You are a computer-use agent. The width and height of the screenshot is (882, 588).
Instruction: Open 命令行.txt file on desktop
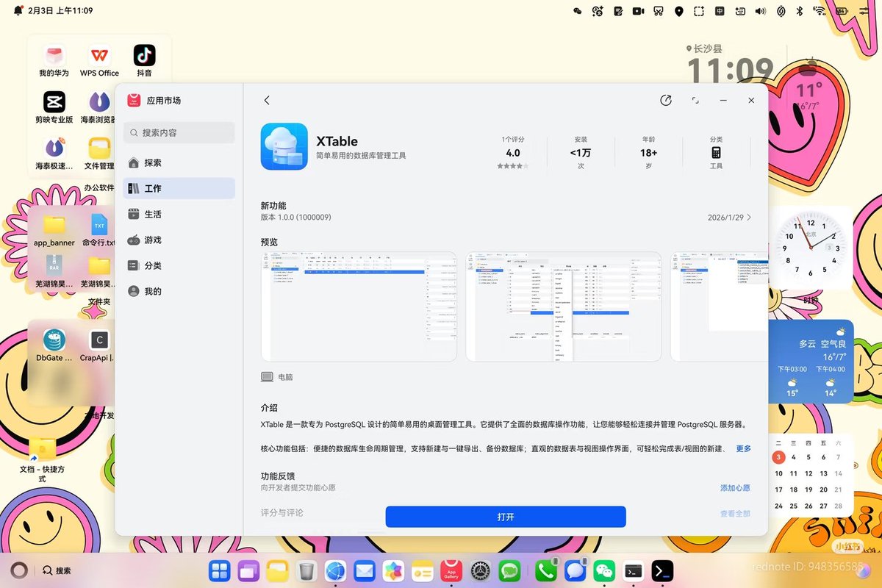98,230
